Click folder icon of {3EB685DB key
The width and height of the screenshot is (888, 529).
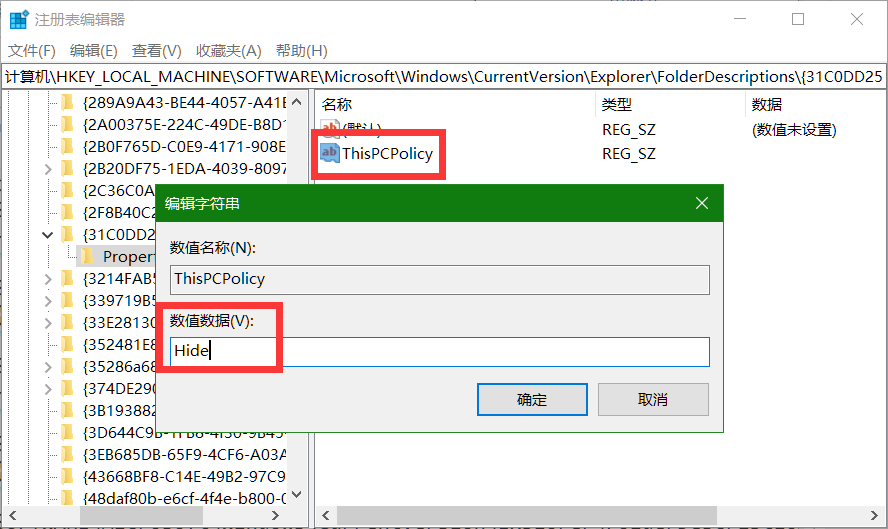click(67, 454)
